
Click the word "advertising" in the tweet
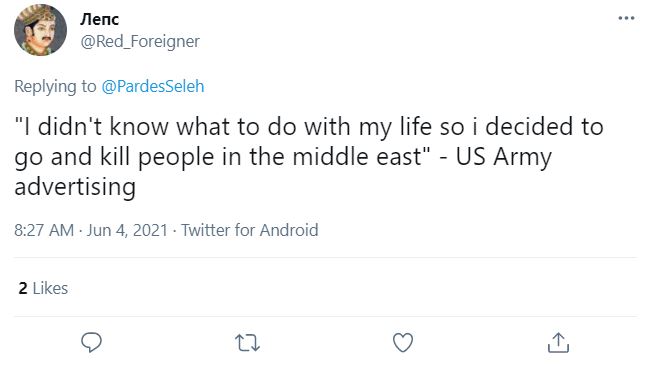[75, 187]
